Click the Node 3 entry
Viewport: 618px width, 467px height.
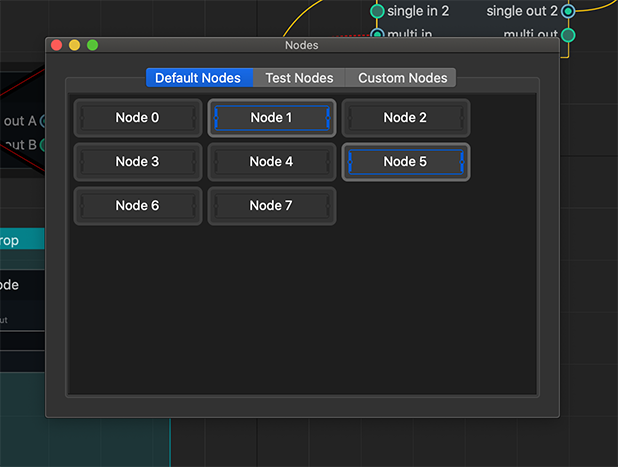pos(138,162)
